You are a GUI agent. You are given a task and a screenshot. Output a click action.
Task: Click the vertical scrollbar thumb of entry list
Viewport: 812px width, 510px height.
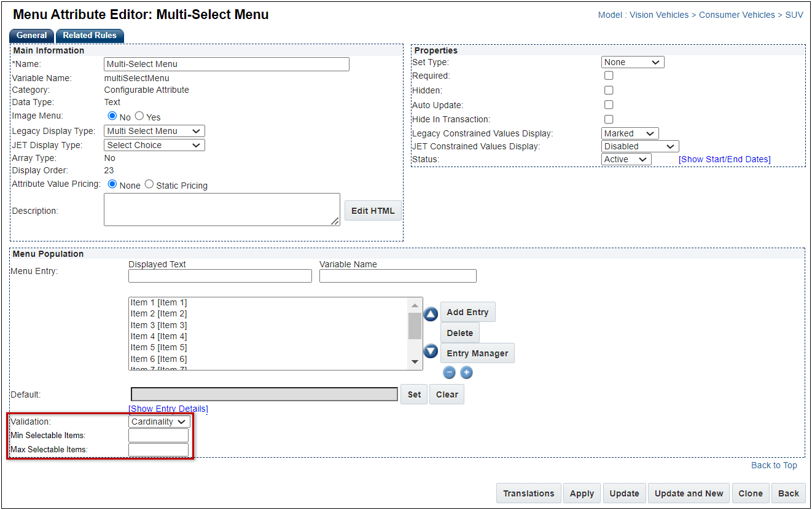(x=415, y=326)
